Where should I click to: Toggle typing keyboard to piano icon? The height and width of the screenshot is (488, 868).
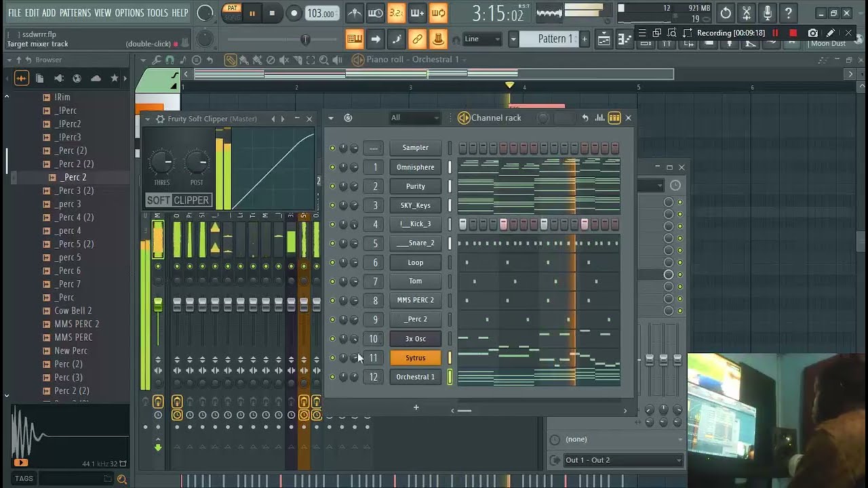pyautogui.click(x=354, y=39)
